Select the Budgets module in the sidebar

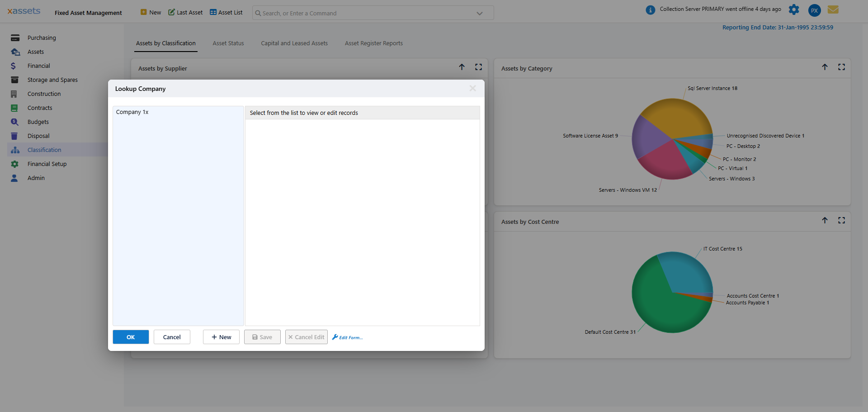tap(15, 122)
